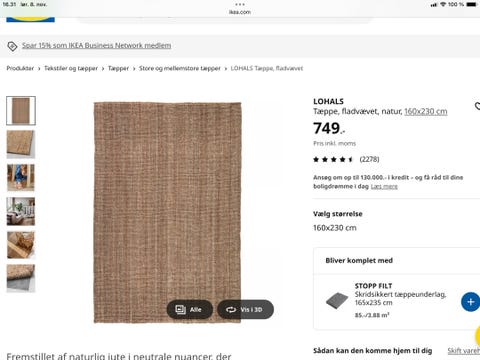The height and width of the screenshot is (360, 480).
Task: Navigate to 'Tæpper' breadcrumb
Action: [118, 68]
